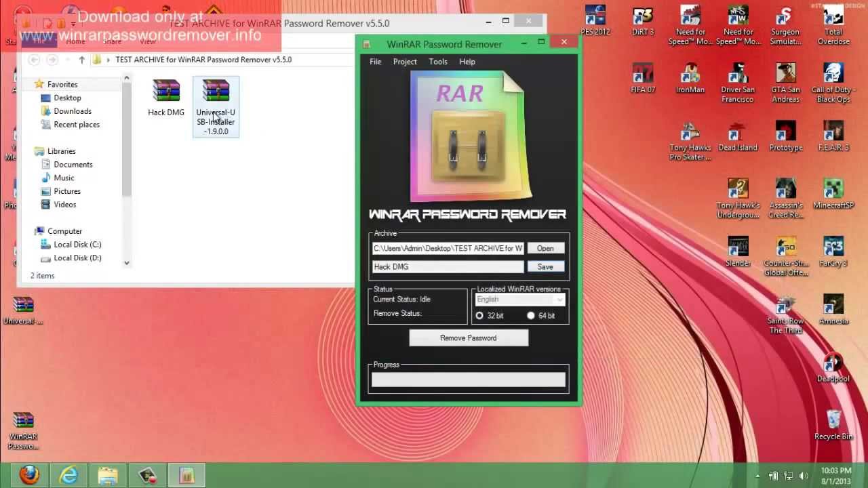Open Recent places in Favorites
This screenshot has height=488, width=868.
click(x=77, y=125)
